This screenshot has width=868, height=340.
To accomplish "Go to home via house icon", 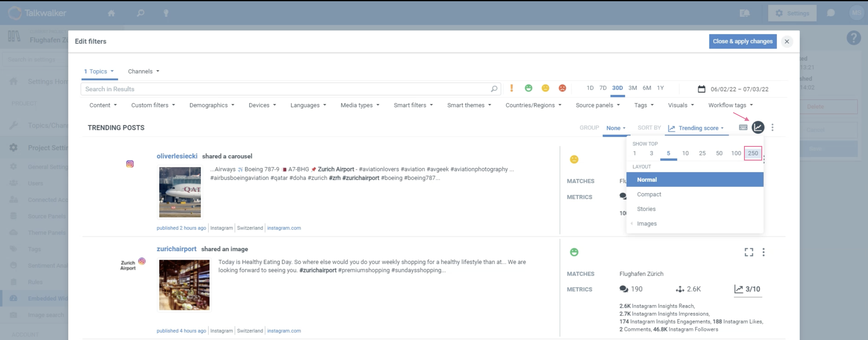I will (x=111, y=13).
